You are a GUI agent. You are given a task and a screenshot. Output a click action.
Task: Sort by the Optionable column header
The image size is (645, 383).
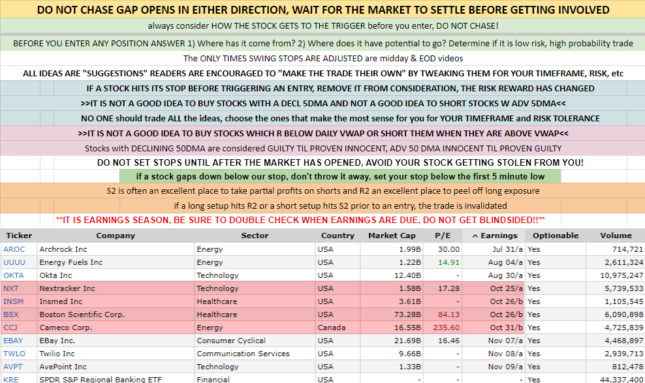tap(555, 236)
